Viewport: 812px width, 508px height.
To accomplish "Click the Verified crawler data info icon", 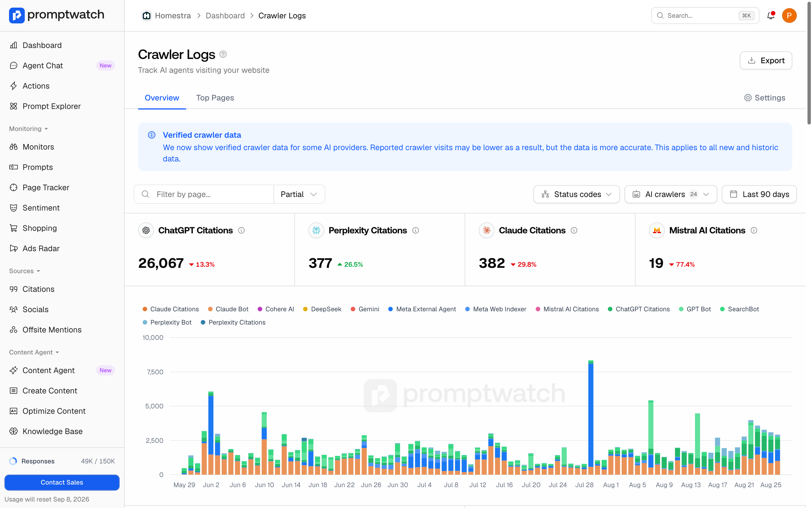I will click(x=152, y=135).
